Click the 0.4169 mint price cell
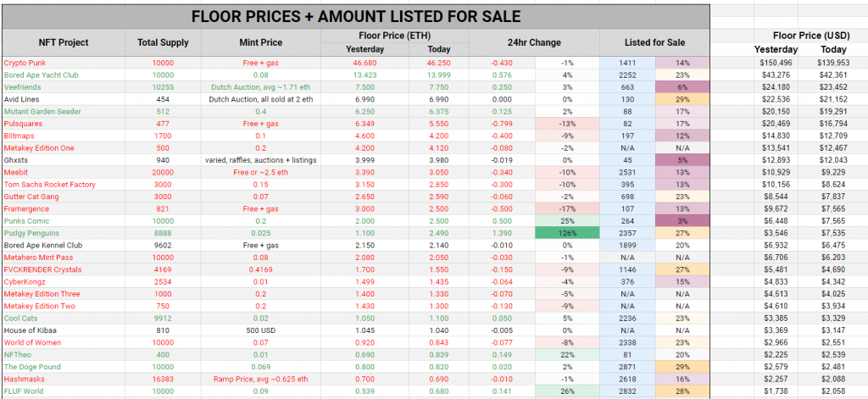This screenshot has width=868, height=399. [x=261, y=270]
